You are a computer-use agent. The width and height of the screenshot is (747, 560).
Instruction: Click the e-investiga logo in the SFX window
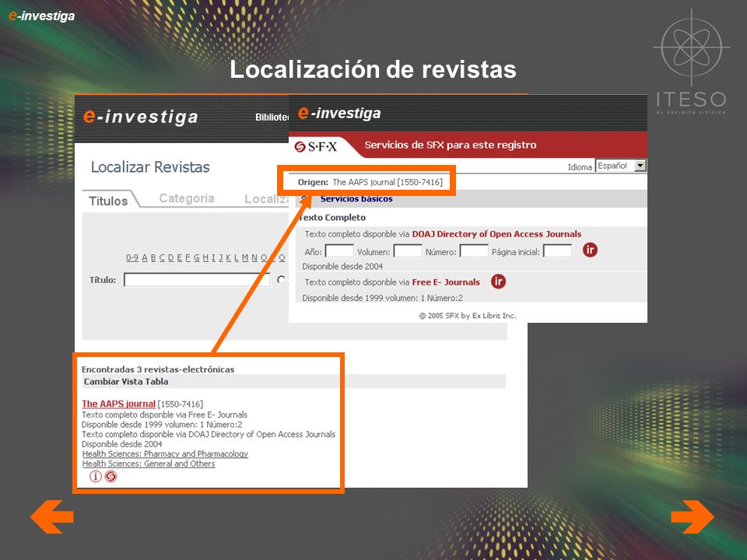pyautogui.click(x=339, y=113)
